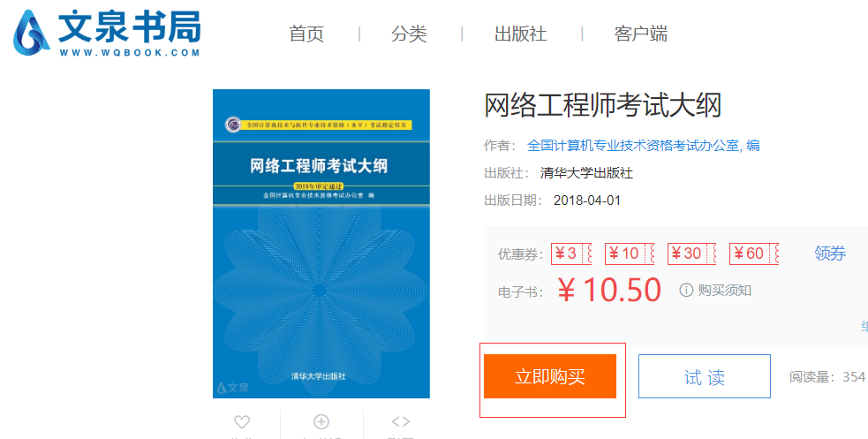The width and height of the screenshot is (868, 439).
Task: Click the circled plus icon
Action: point(321,422)
